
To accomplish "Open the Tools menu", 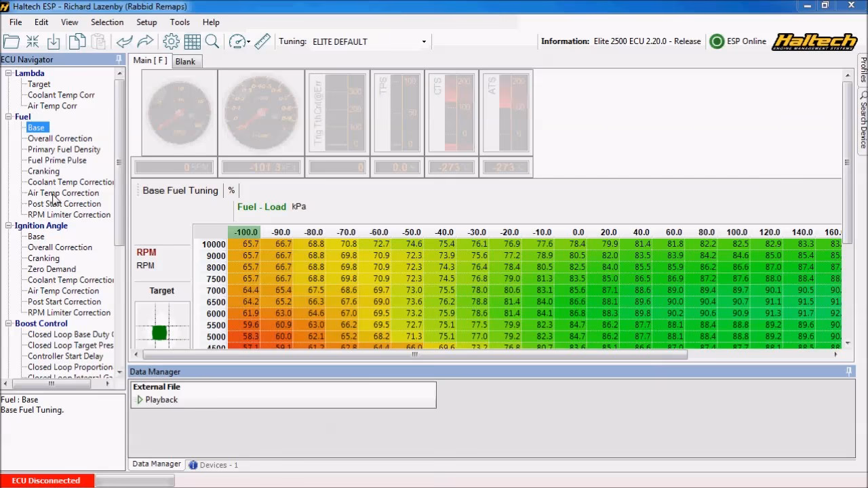I will click(x=180, y=22).
